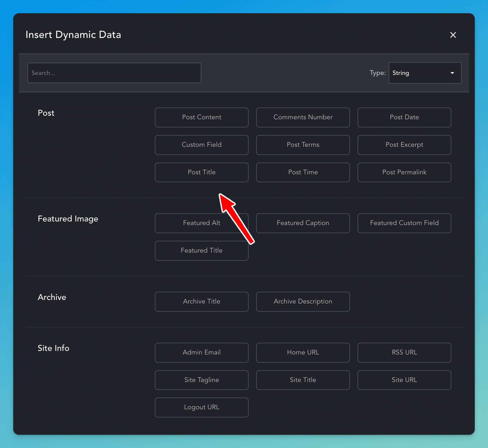Insert the Admin Email data
The height and width of the screenshot is (448, 488).
click(201, 352)
